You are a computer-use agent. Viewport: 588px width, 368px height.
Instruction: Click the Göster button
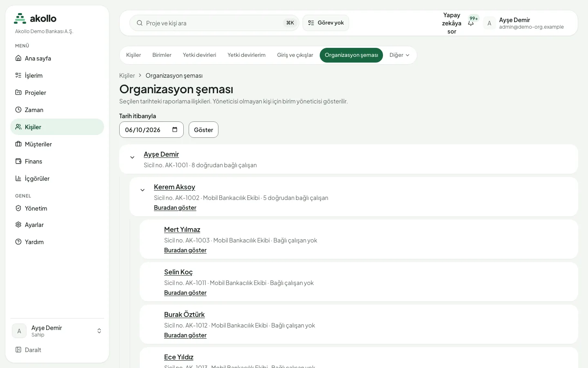coord(203,130)
